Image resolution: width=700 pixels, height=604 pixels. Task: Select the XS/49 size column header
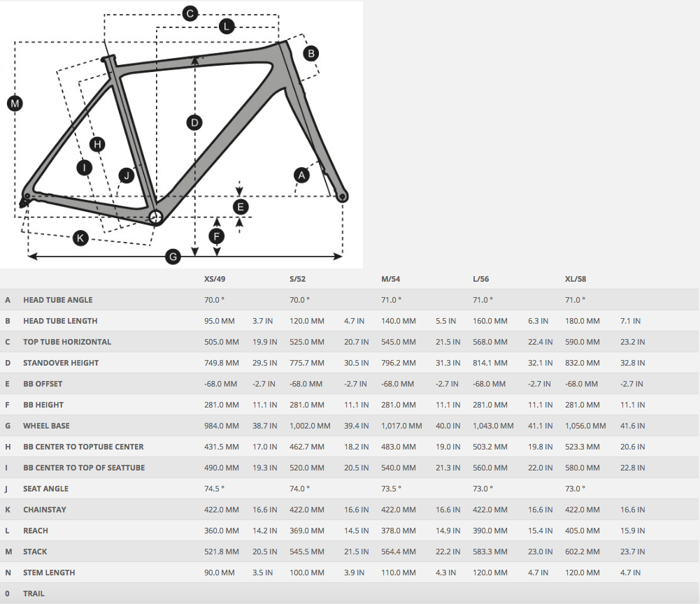tap(215, 279)
